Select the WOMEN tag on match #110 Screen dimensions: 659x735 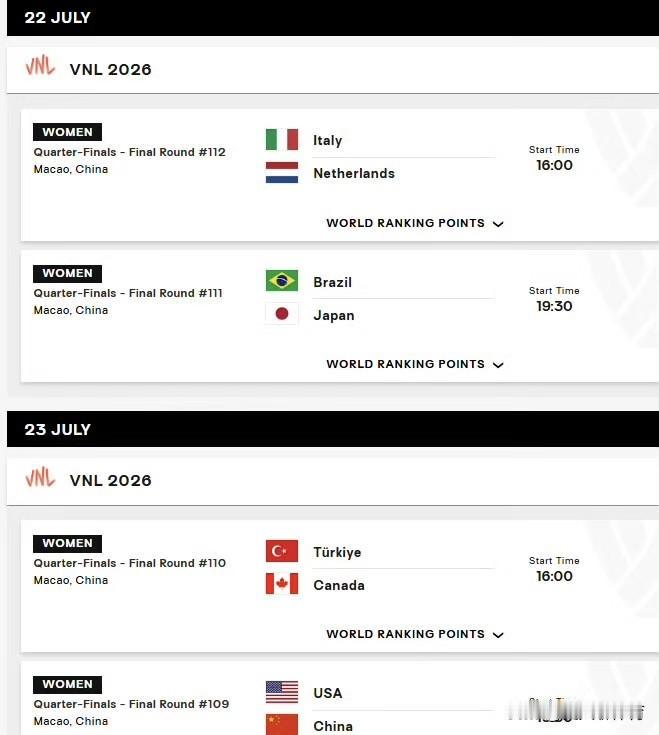coord(67,543)
